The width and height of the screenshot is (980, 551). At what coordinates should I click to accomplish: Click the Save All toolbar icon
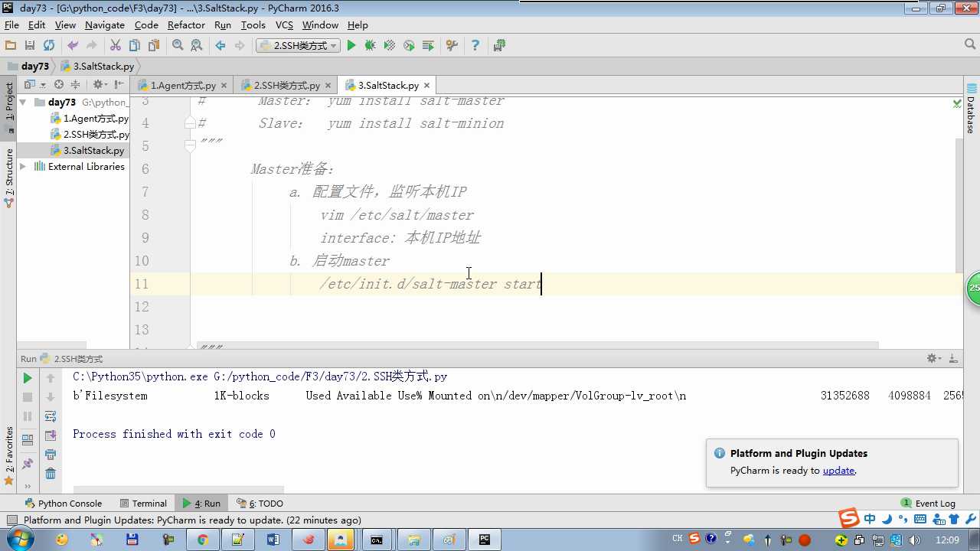pos(30,46)
